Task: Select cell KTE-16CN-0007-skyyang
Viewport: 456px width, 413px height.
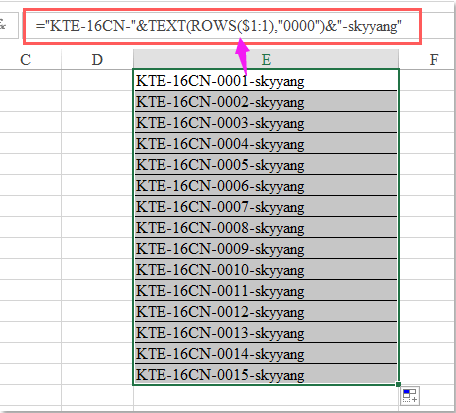Action: (x=266, y=206)
